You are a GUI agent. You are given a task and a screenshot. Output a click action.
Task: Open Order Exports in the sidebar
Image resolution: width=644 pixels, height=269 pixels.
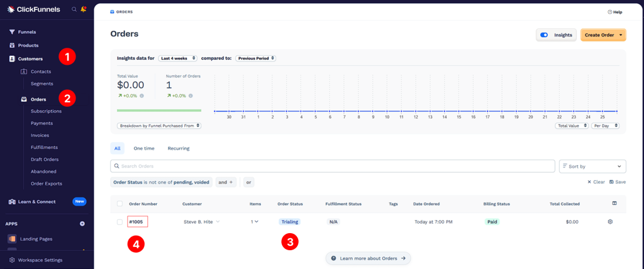coord(47,184)
